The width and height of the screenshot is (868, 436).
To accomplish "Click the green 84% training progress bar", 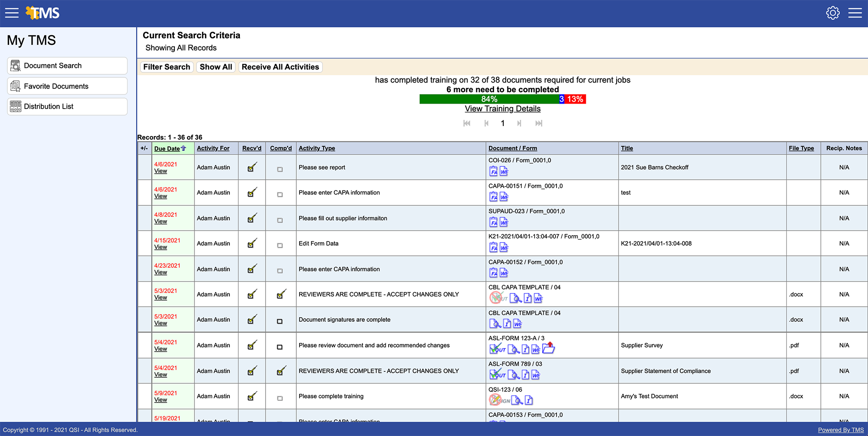I will click(489, 99).
